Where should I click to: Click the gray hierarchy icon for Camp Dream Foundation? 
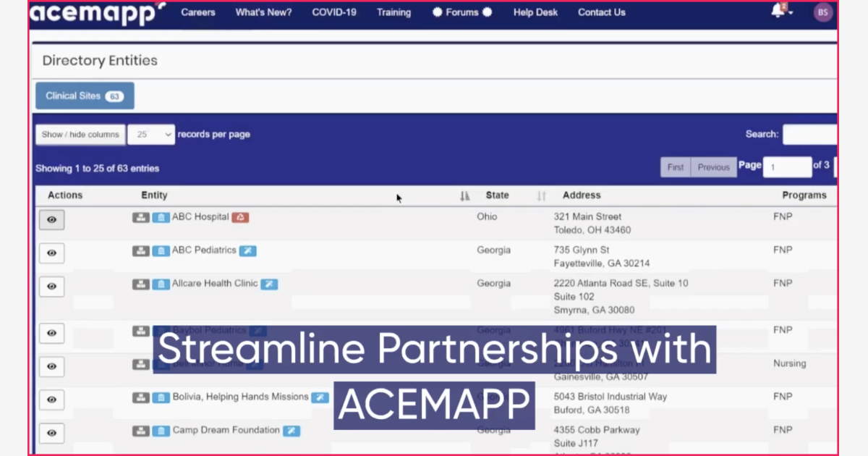click(x=141, y=430)
